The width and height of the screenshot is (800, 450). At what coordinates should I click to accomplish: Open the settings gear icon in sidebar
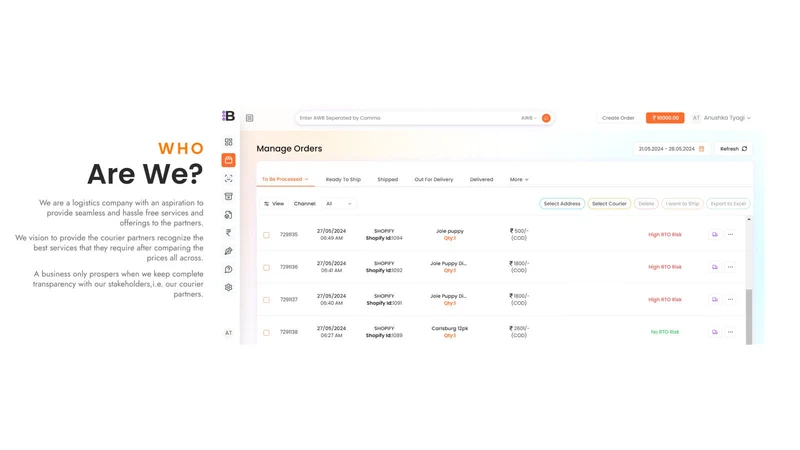[x=229, y=287]
